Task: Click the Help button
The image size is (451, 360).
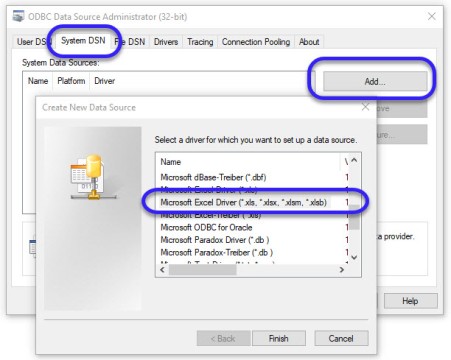Action: pos(410,301)
